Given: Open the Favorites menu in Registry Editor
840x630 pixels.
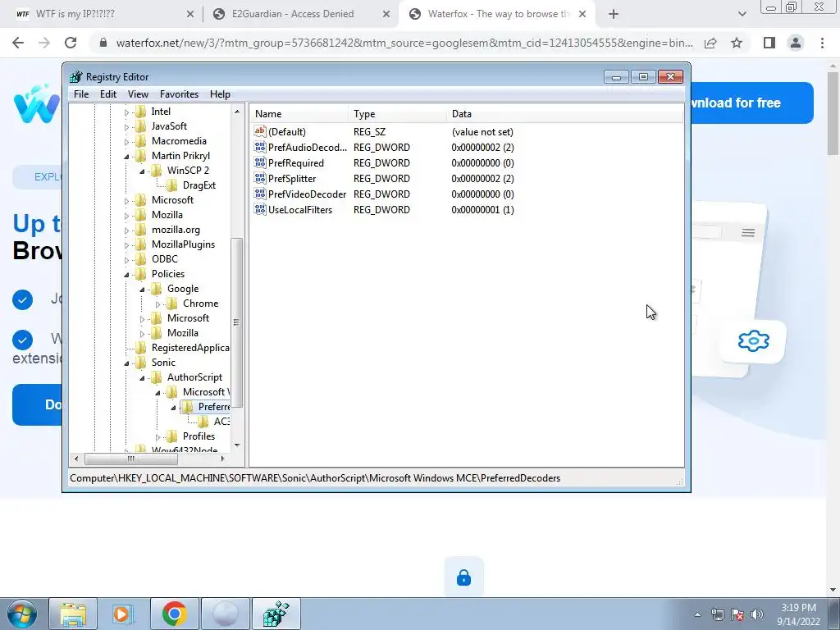Looking at the screenshot, I should click(179, 94).
